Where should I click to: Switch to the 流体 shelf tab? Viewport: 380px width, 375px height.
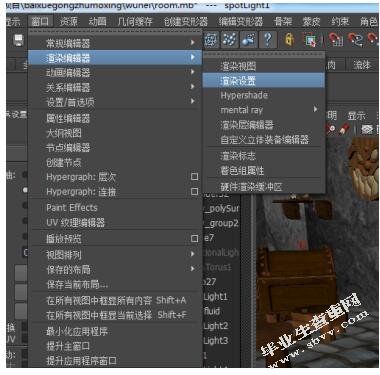[x=362, y=65]
